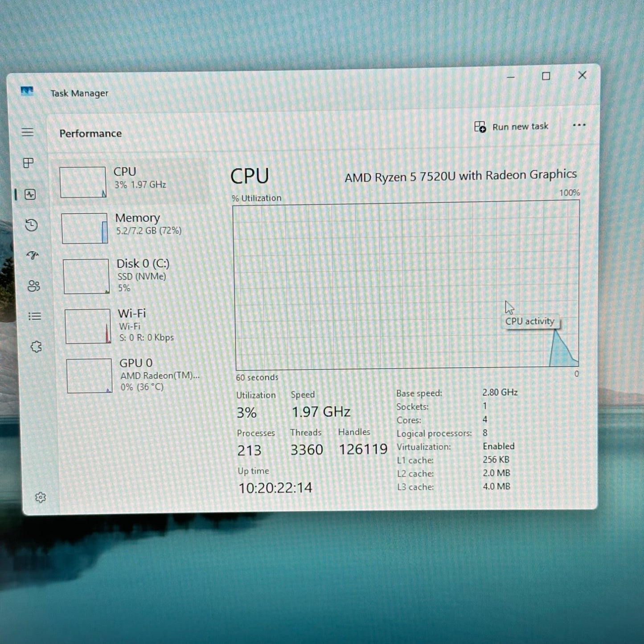Click the Handles count 126119
This screenshot has height=644, width=644.
click(363, 449)
